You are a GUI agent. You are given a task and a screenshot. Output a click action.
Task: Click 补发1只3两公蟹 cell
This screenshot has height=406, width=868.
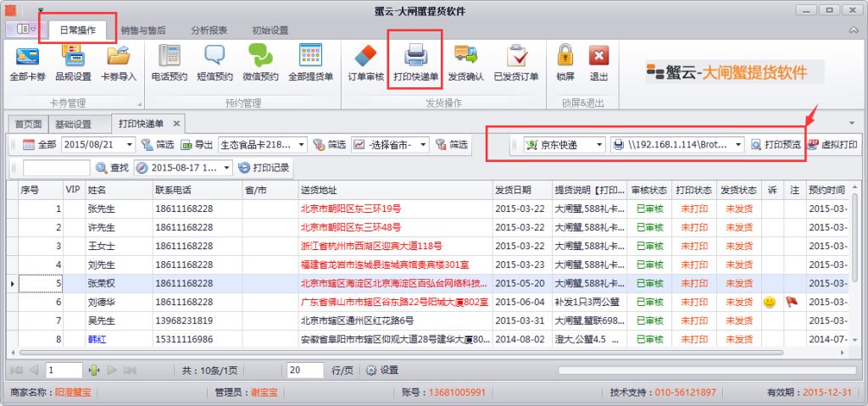589,302
